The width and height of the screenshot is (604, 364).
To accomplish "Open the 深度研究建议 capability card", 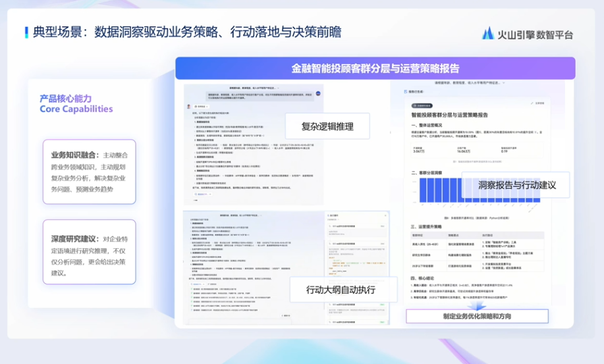I will tap(90, 252).
